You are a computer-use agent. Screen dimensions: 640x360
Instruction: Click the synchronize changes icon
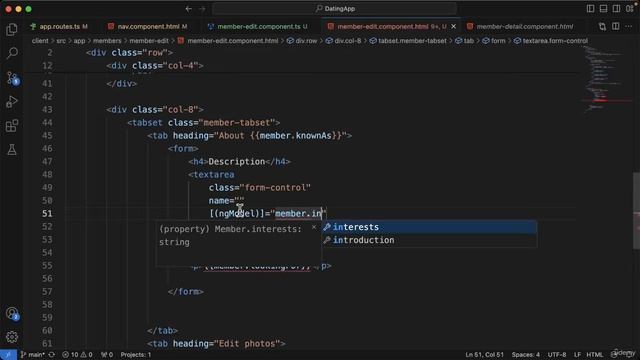[x=51, y=355]
